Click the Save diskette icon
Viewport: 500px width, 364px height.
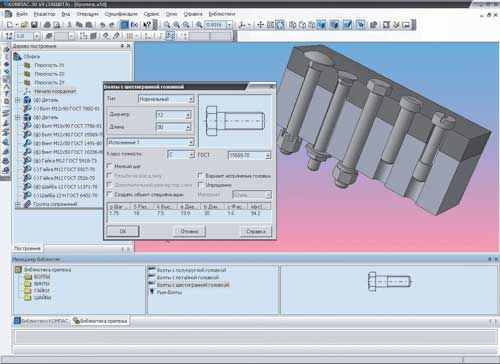tap(34, 24)
